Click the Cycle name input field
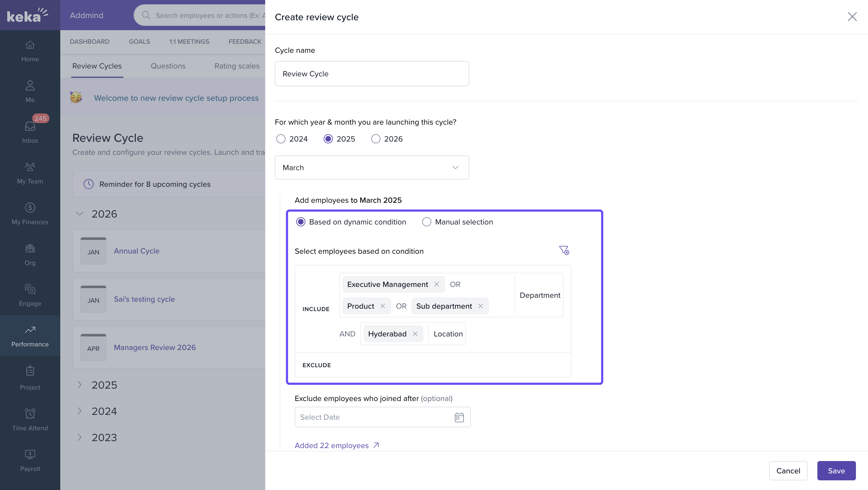The height and width of the screenshot is (490, 868). [x=372, y=74]
